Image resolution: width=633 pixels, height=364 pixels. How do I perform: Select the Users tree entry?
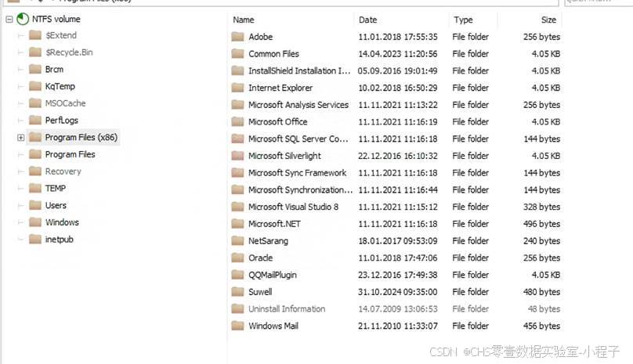click(56, 205)
